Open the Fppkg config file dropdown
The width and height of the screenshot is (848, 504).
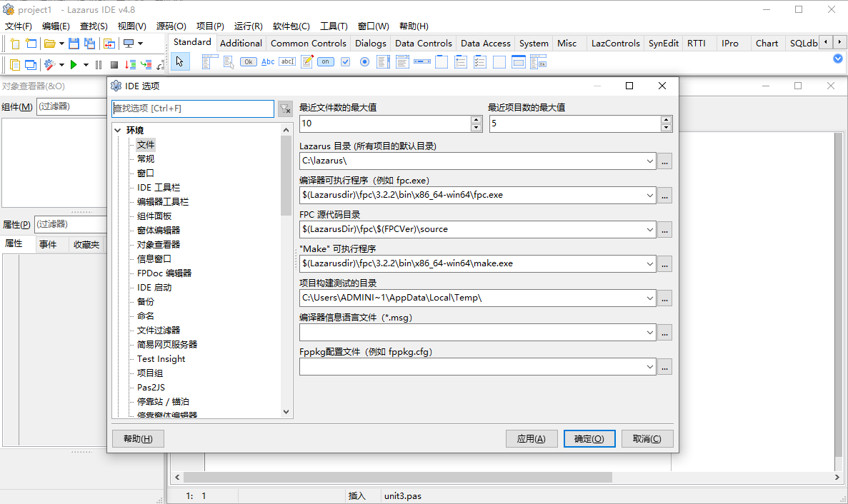click(x=649, y=367)
